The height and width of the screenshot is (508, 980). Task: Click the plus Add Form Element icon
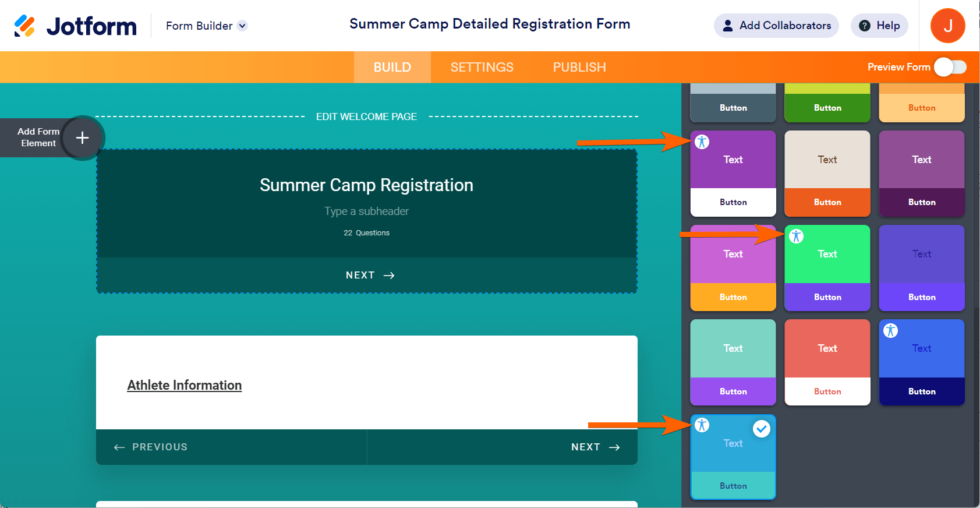[x=83, y=137]
